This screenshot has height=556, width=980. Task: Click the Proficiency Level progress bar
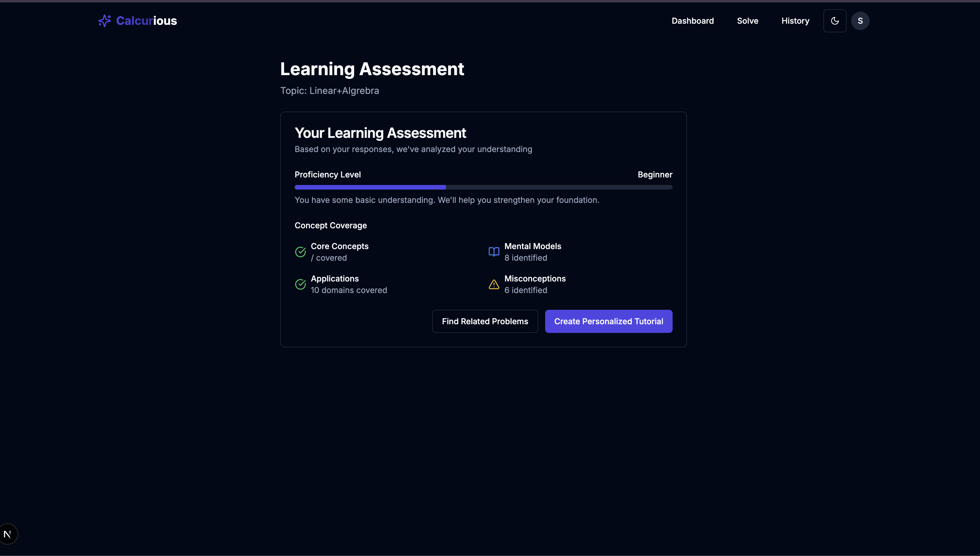pyautogui.click(x=483, y=187)
